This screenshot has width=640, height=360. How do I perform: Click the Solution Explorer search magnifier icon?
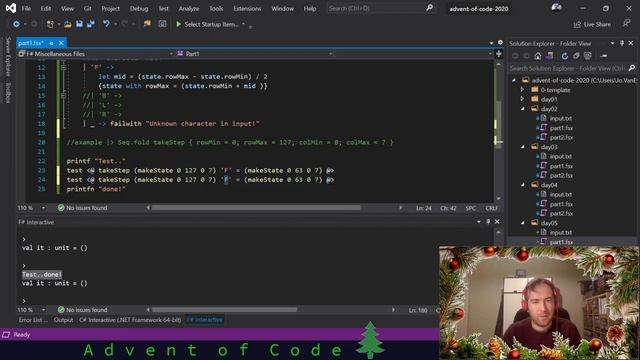(x=631, y=68)
